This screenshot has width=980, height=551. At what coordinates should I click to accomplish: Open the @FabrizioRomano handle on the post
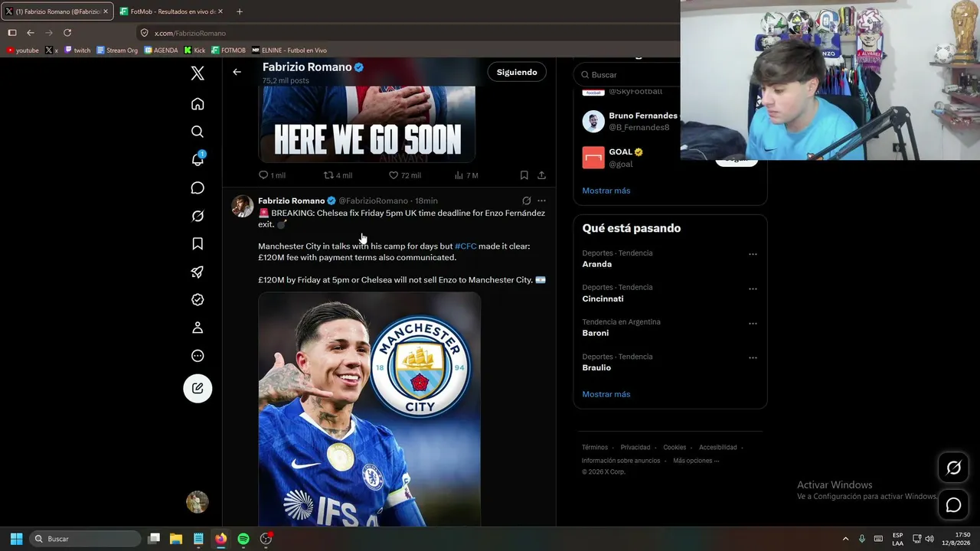(x=373, y=201)
